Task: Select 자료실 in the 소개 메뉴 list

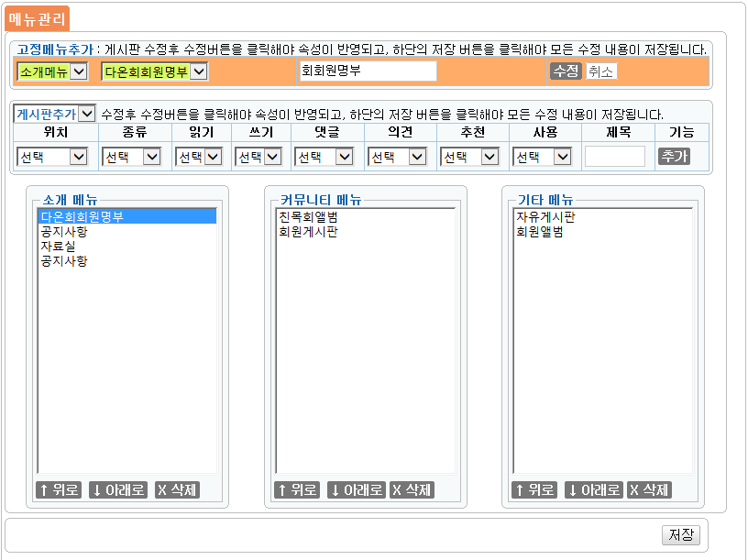Action: click(58, 247)
